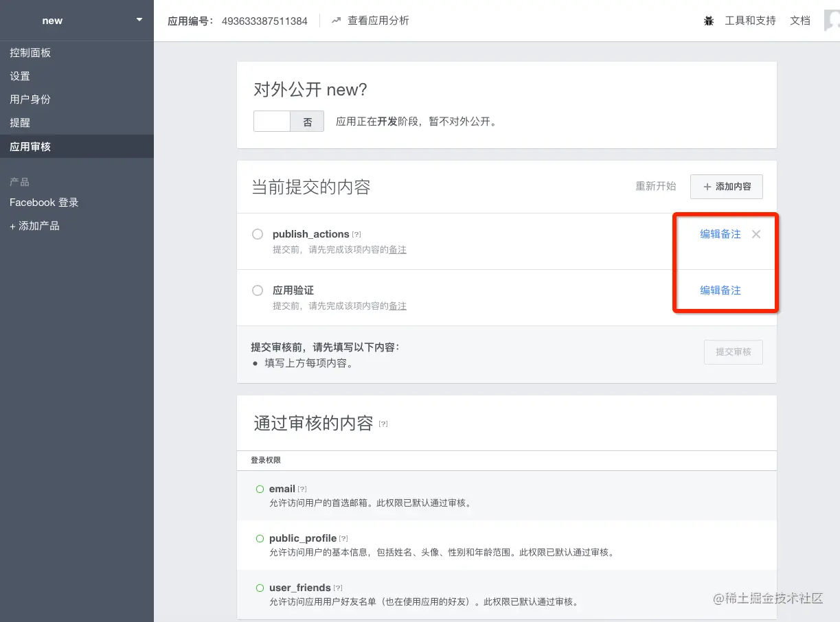Open 提醒 in the sidebar
Image resolution: width=840 pixels, height=622 pixels.
click(20, 123)
